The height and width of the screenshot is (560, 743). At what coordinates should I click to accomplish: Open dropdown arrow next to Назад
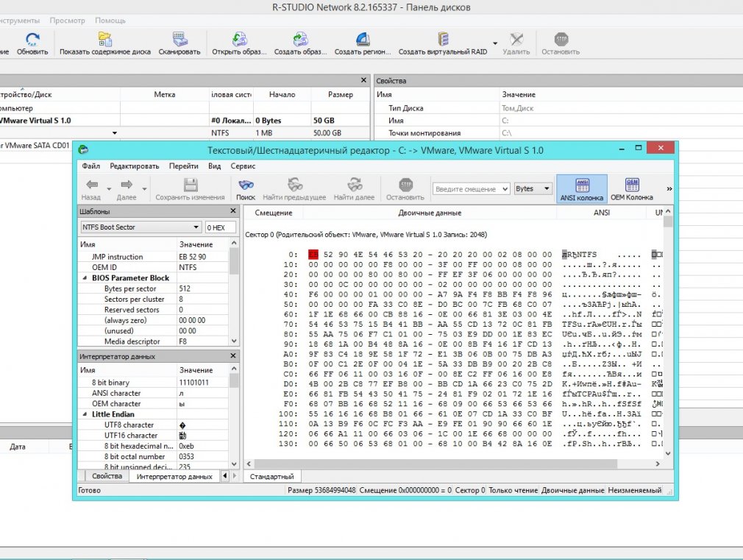(109, 188)
